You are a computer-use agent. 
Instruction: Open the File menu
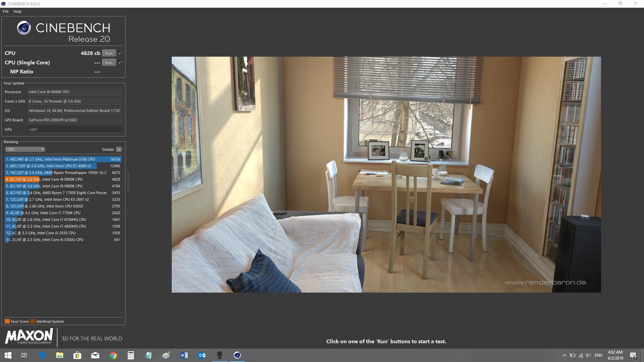pos(6,11)
